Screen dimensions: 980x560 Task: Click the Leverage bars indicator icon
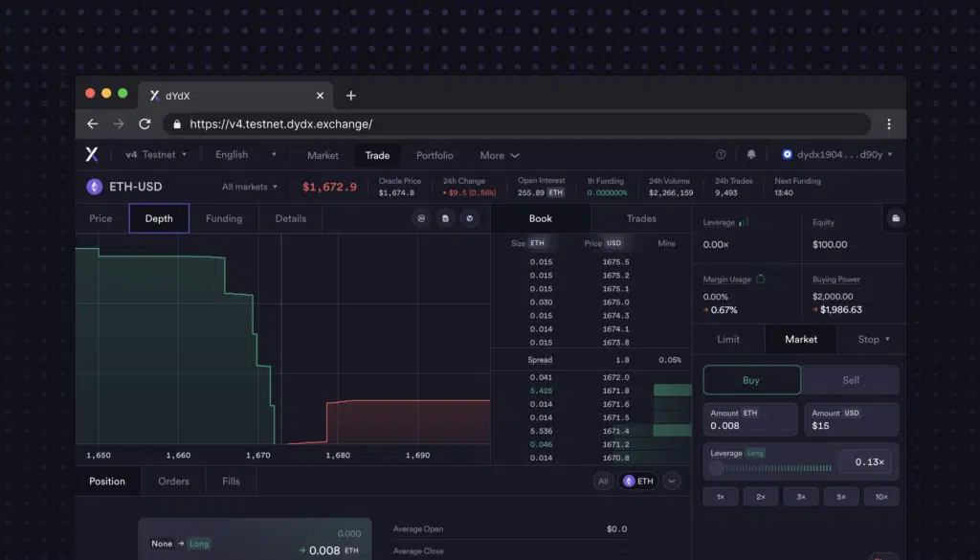[743, 222]
